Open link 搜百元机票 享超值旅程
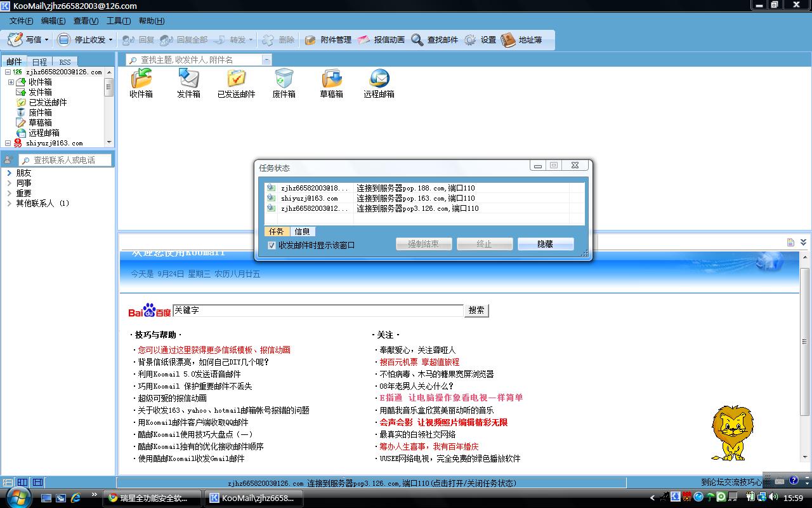 pyautogui.click(x=419, y=362)
